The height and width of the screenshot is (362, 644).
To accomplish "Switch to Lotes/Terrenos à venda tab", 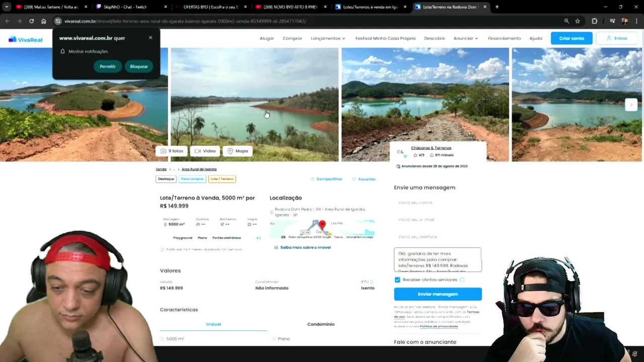I will pos(371,7).
